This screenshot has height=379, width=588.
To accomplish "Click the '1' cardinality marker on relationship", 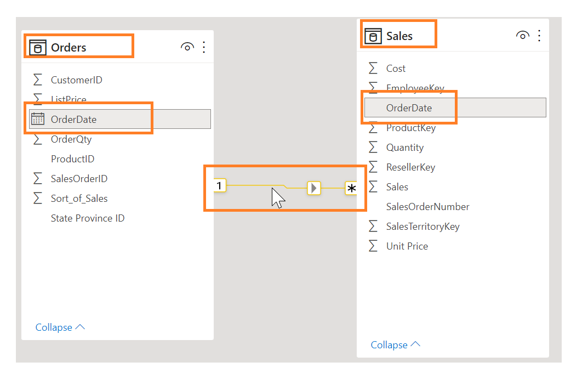I will 219,185.
